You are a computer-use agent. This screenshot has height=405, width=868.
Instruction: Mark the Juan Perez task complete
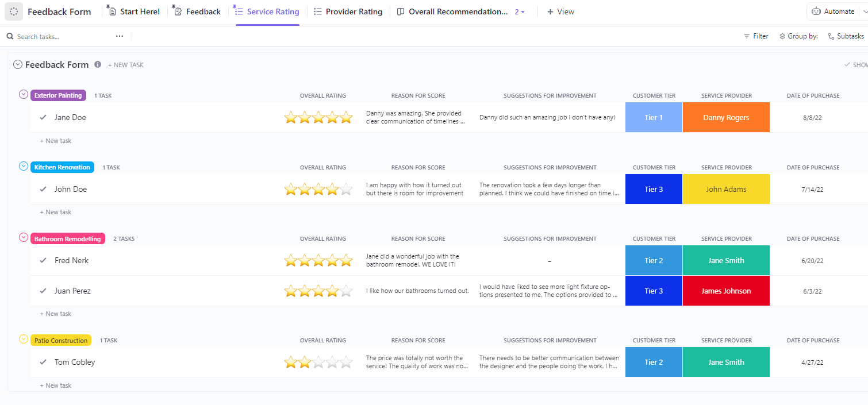(43, 291)
